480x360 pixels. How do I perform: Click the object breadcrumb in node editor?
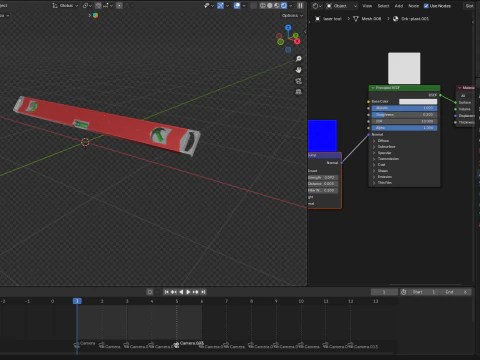(328, 19)
